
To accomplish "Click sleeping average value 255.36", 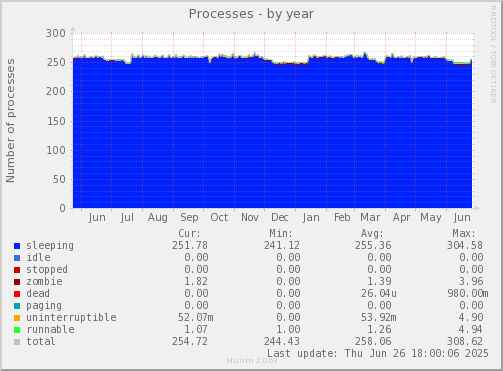I will [x=373, y=246].
